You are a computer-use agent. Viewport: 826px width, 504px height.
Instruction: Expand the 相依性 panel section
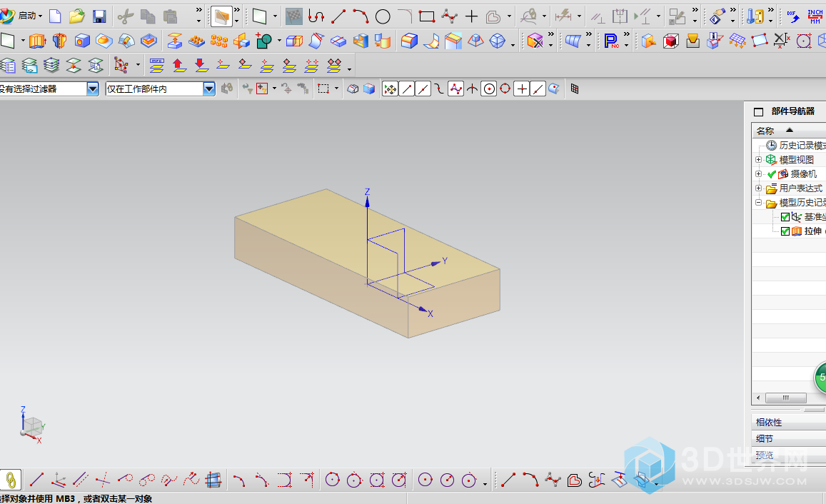(x=769, y=423)
